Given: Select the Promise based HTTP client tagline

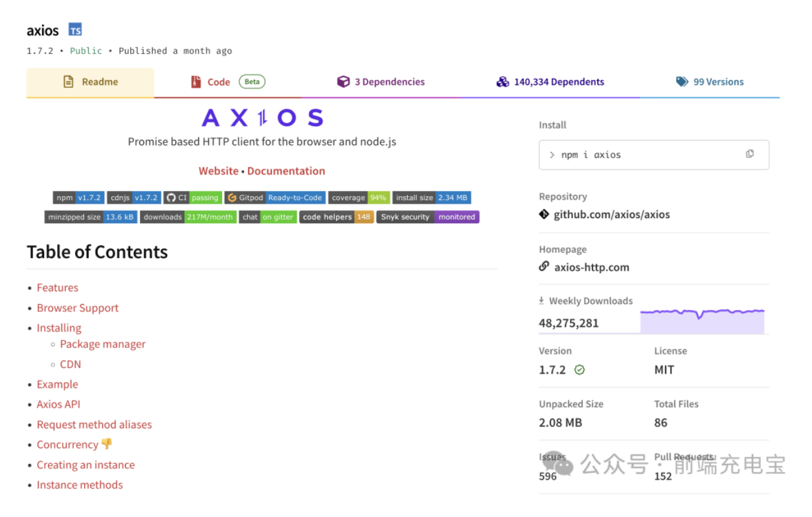Looking at the screenshot, I should [x=262, y=142].
